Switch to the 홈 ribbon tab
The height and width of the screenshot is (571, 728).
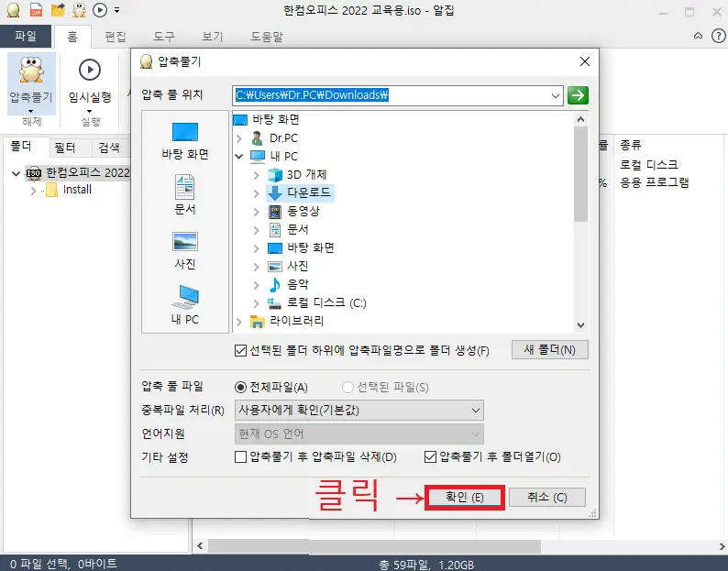point(72,37)
